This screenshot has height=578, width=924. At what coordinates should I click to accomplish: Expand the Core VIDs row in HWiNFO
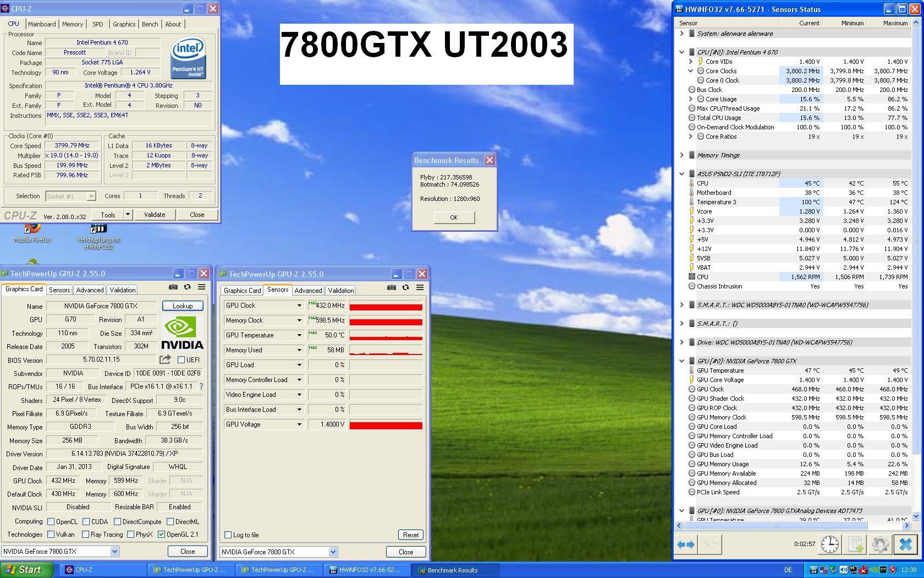(x=691, y=62)
